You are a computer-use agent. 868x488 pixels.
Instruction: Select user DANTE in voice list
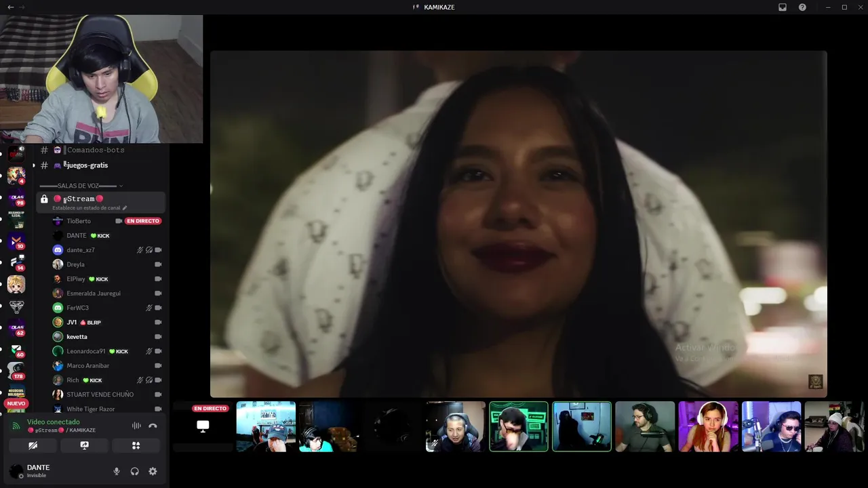coord(77,235)
